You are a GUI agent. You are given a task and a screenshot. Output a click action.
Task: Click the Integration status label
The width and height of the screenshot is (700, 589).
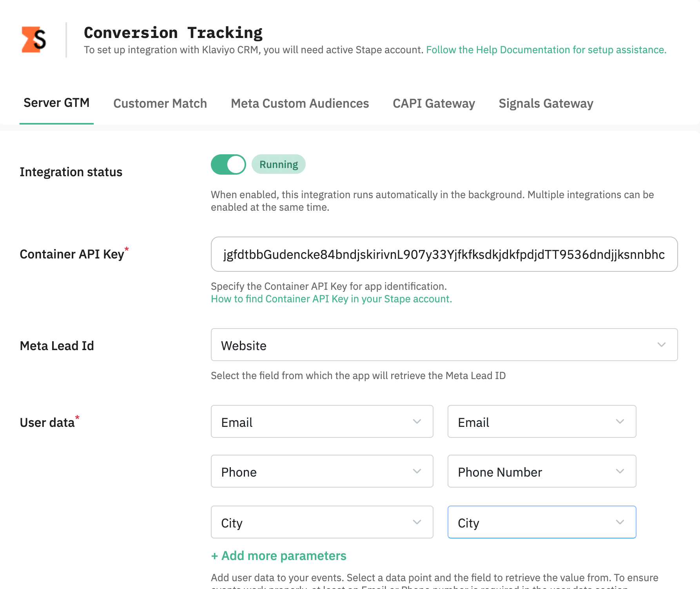(71, 172)
